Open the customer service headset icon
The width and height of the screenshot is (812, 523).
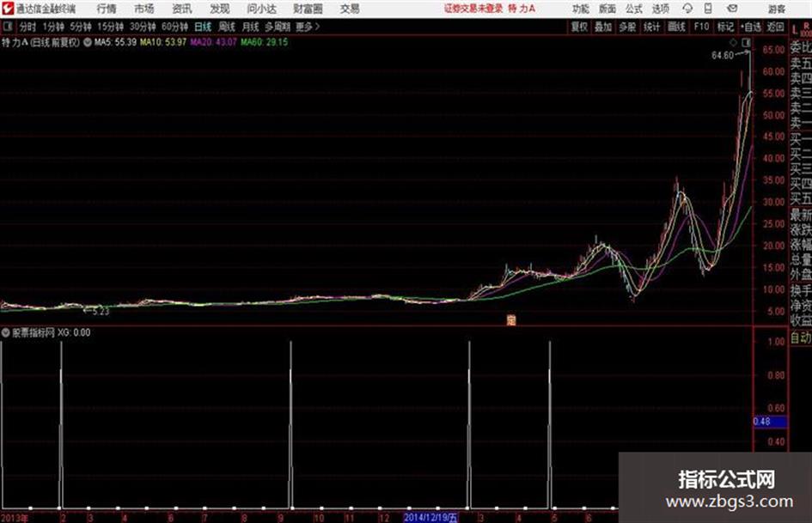pyautogui.click(x=687, y=9)
